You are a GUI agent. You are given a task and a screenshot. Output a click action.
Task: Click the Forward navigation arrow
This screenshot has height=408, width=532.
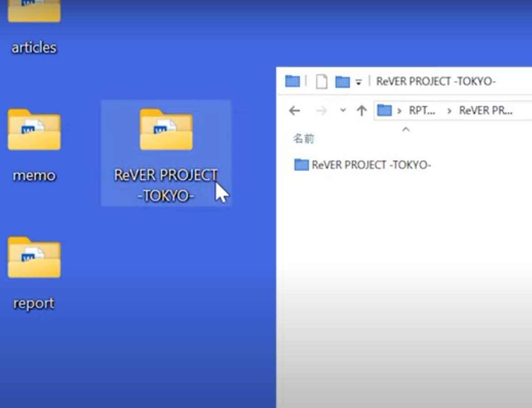322,111
